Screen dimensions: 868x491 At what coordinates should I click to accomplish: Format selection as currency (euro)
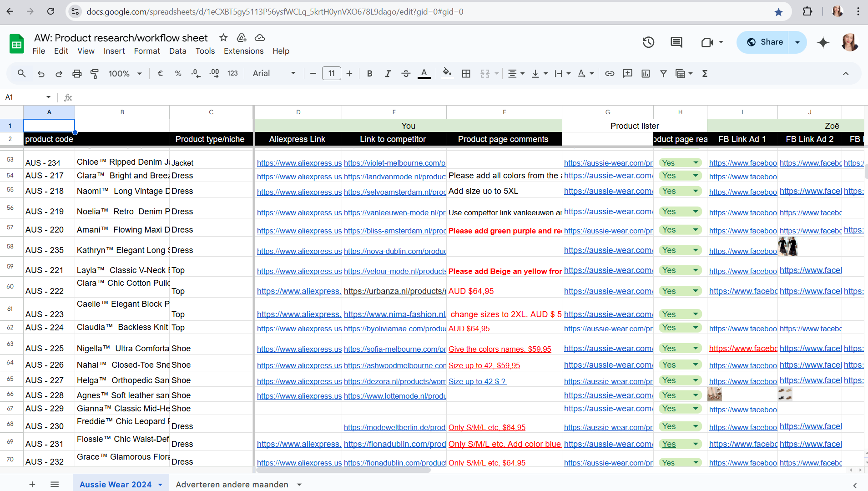pos(160,73)
